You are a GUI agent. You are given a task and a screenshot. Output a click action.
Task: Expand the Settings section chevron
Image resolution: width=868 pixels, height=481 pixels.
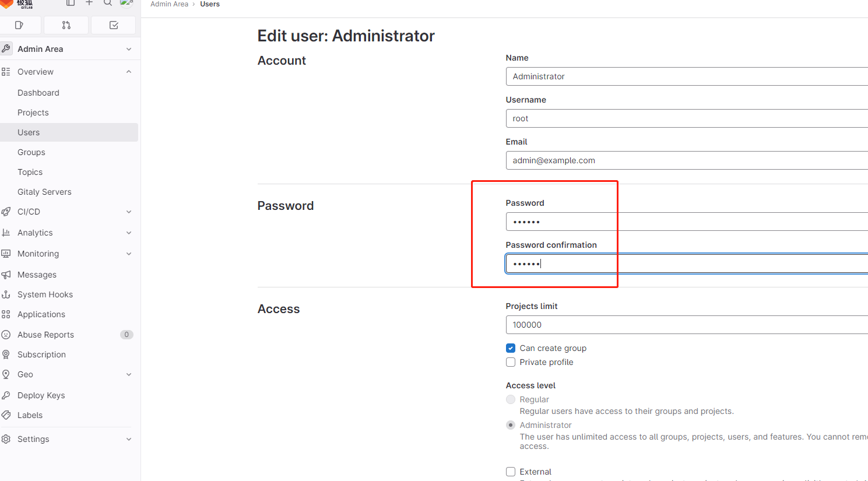(129, 439)
